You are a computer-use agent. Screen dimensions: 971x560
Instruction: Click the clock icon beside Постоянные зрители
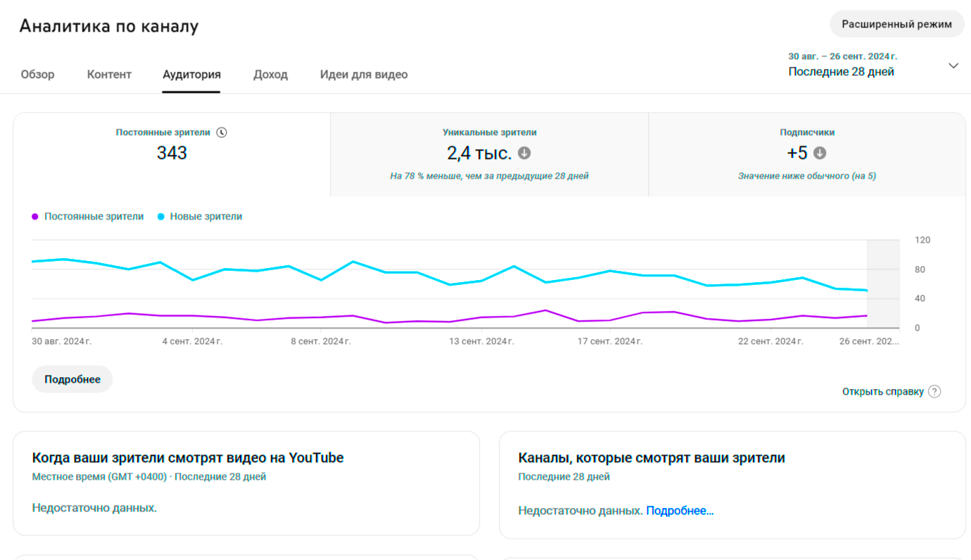point(222,132)
